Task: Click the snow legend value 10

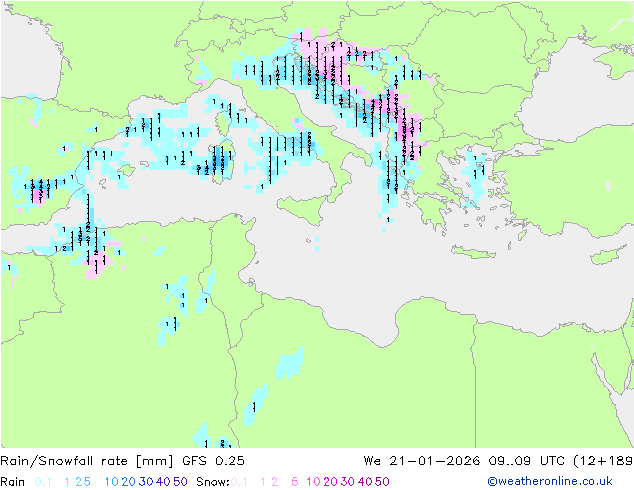Action: (313, 482)
